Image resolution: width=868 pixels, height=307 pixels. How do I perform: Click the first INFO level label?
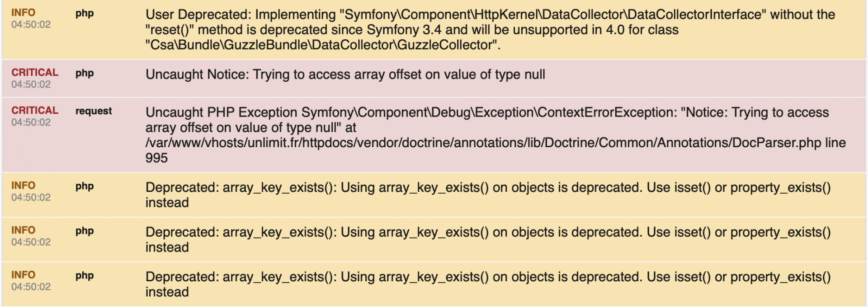(24, 13)
